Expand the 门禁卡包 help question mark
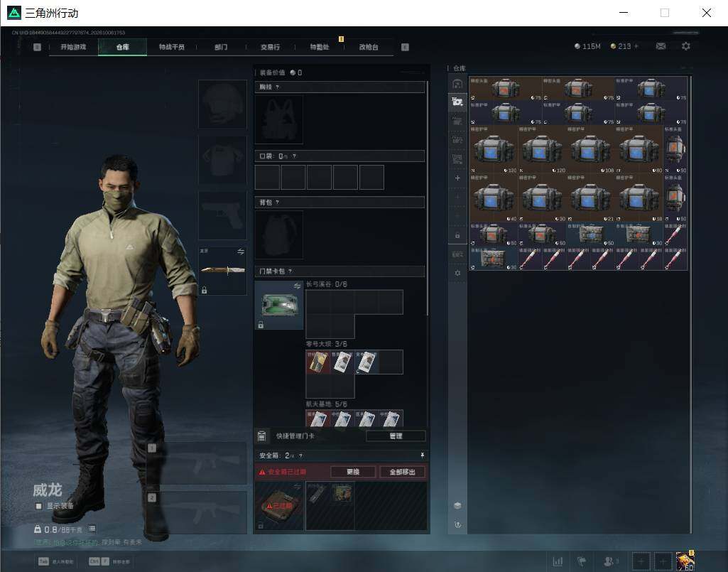The height and width of the screenshot is (572, 728). click(290, 271)
